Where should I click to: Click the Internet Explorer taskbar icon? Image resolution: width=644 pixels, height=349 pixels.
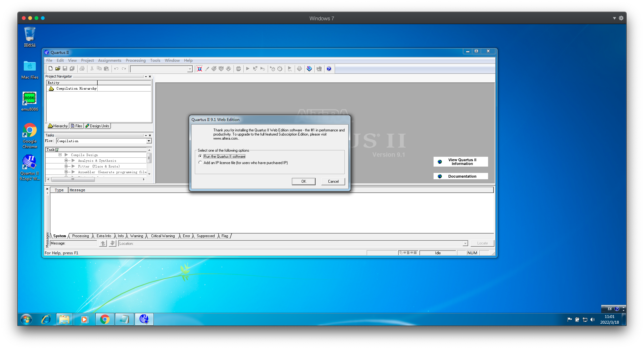point(46,319)
